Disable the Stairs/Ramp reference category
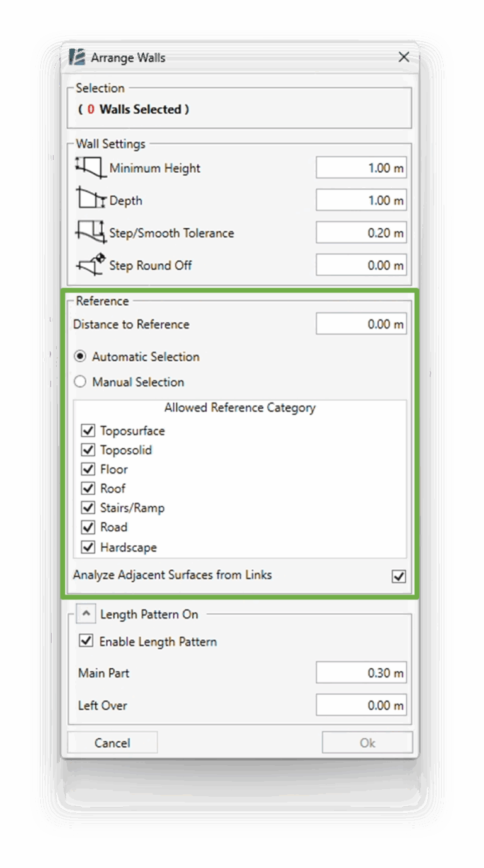 point(88,508)
